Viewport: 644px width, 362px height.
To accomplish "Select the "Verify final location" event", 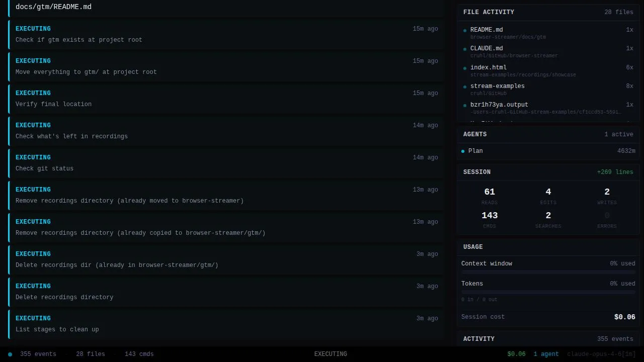I will (226, 99).
